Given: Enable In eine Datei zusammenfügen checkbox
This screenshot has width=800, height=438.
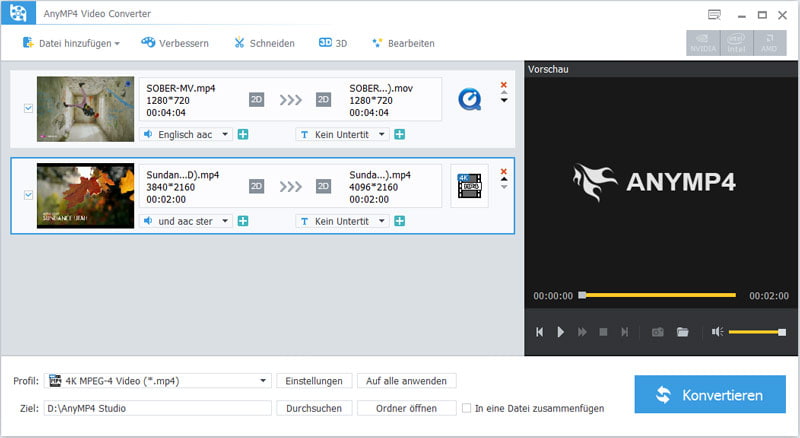Looking at the screenshot, I should tap(466, 408).
